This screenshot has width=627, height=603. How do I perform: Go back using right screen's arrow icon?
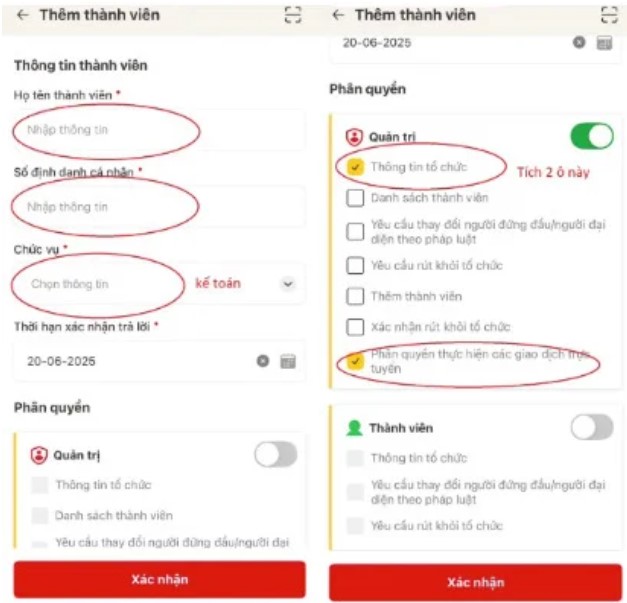(x=338, y=15)
